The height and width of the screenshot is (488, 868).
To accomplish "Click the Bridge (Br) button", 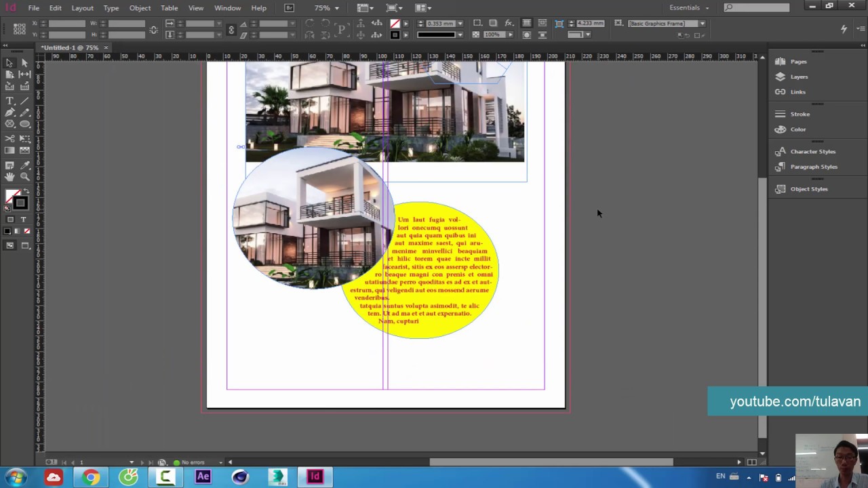I will pos(290,7).
